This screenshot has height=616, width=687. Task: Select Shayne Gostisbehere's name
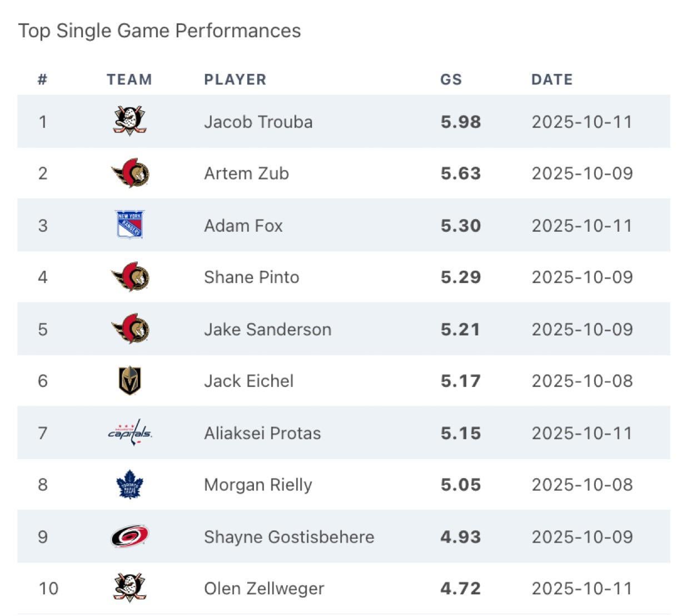tap(288, 537)
